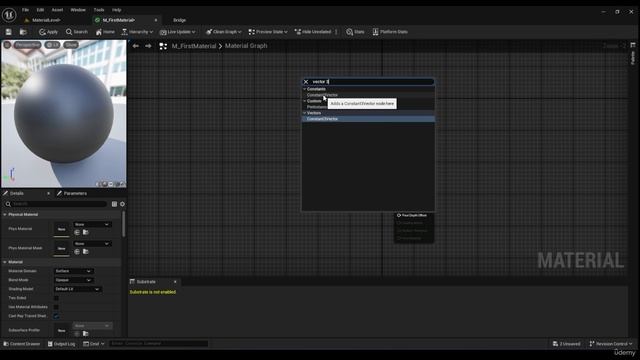Open the Shading Model dropdown
The width and height of the screenshot is (640, 360).
77,289
